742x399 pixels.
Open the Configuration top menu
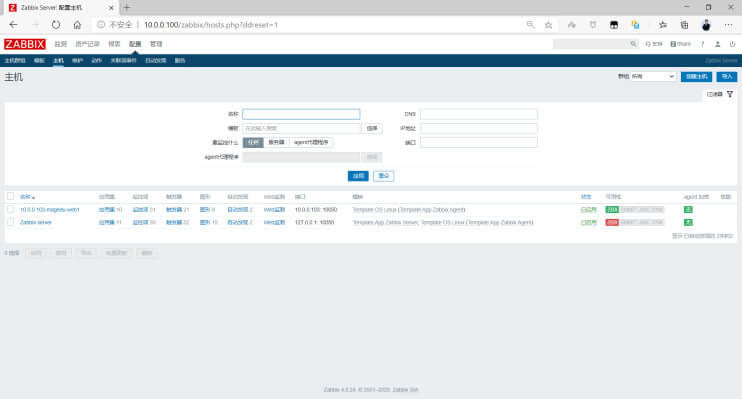[135, 44]
